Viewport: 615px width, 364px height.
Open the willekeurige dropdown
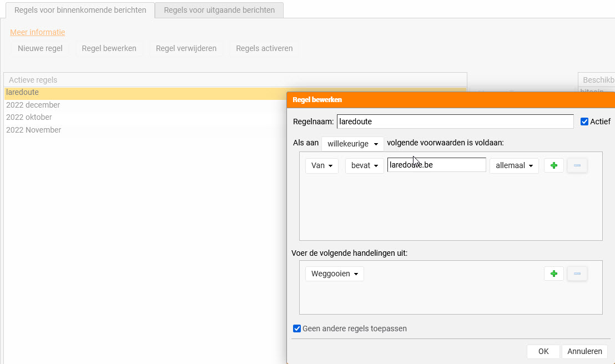tap(352, 144)
